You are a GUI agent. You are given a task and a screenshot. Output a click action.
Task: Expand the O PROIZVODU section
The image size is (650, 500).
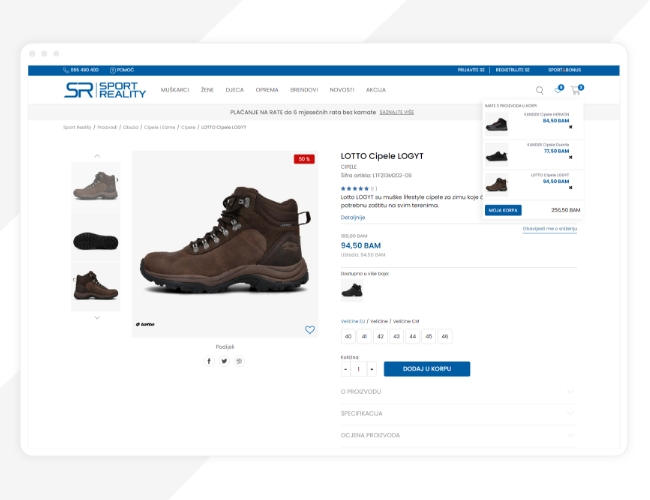click(458, 391)
